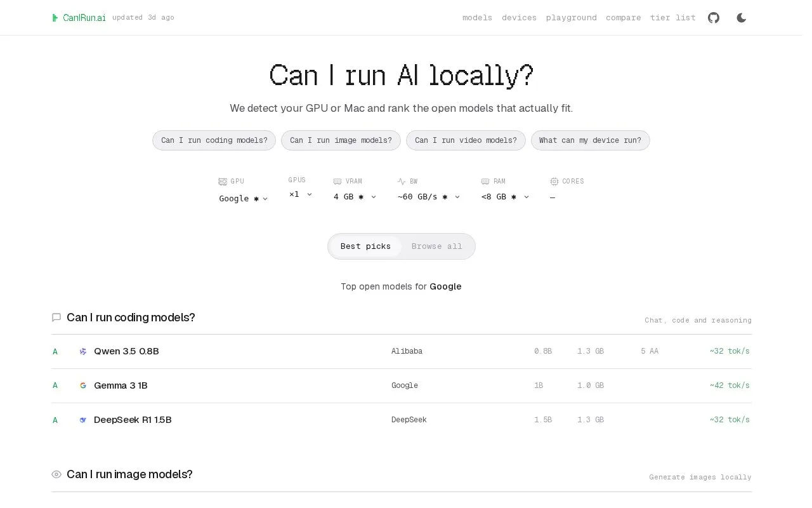Click the 'Can I run coding models?' pill

[x=214, y=140]
